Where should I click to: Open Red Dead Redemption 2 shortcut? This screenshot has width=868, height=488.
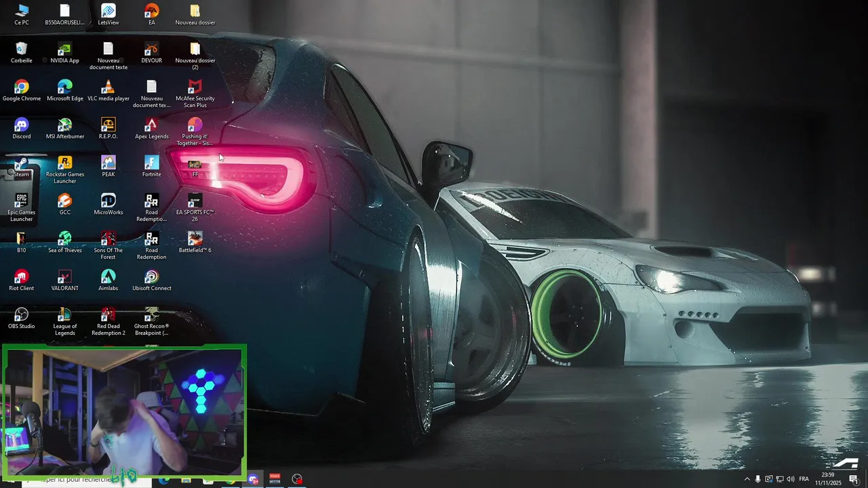(108, 322)
